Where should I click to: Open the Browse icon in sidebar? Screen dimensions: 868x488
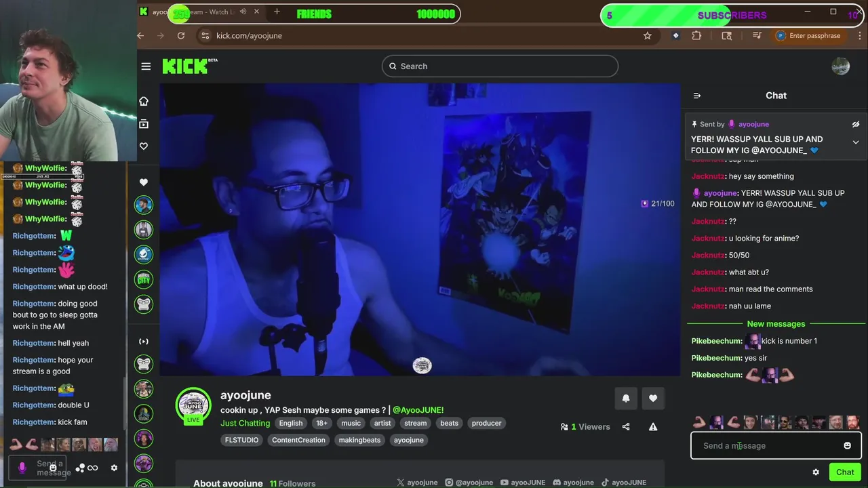(144, 124)
